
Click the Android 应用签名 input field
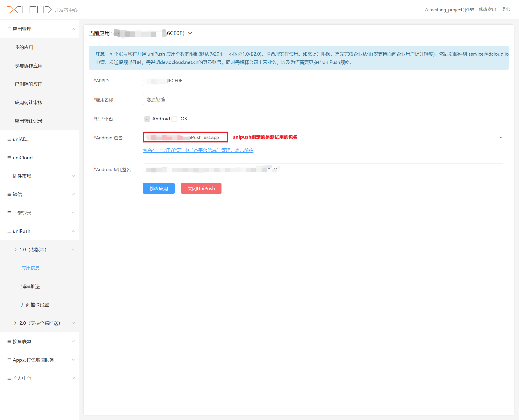(324, 170)
